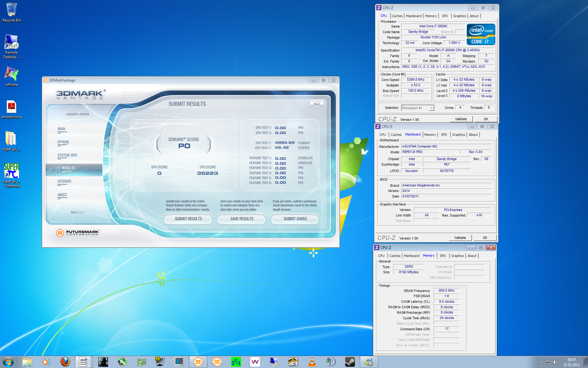
Task: Click SAVE RESULTS button
Action: click(242, 219)
